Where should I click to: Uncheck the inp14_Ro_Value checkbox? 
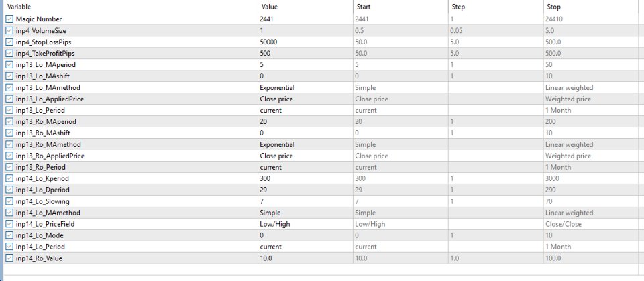(x=9, y=258)
